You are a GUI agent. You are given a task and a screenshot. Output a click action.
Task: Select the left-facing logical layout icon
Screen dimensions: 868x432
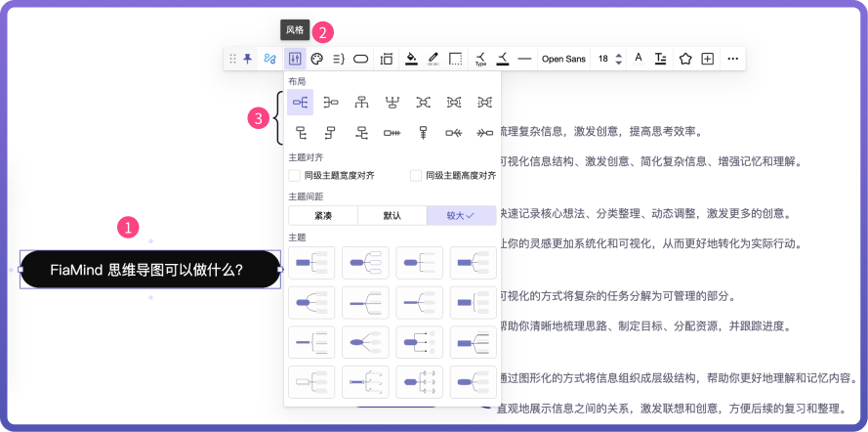point(330,102)
